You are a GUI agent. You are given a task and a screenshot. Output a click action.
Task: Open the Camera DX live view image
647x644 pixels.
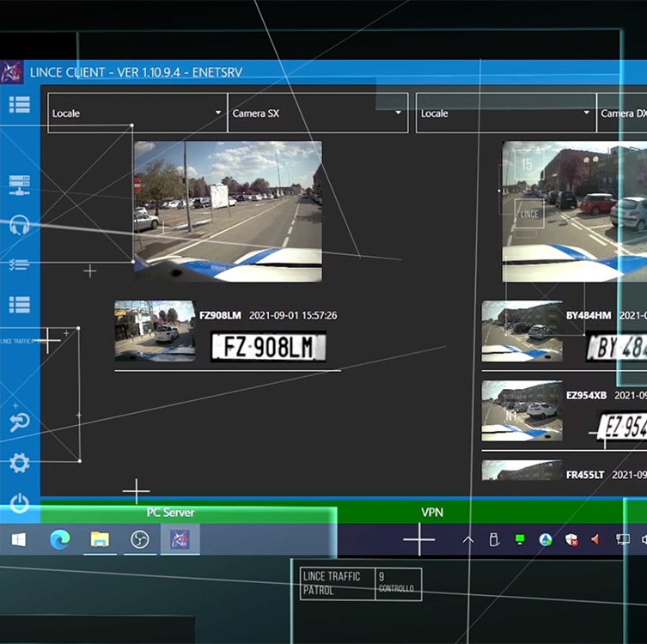click(574, 211)
